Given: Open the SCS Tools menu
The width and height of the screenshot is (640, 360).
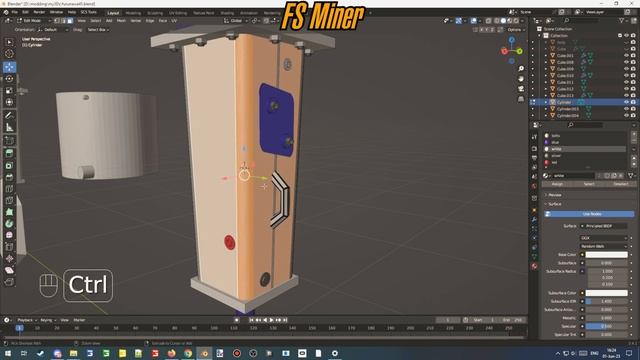Looking at the screenshot, I should 89,12.
